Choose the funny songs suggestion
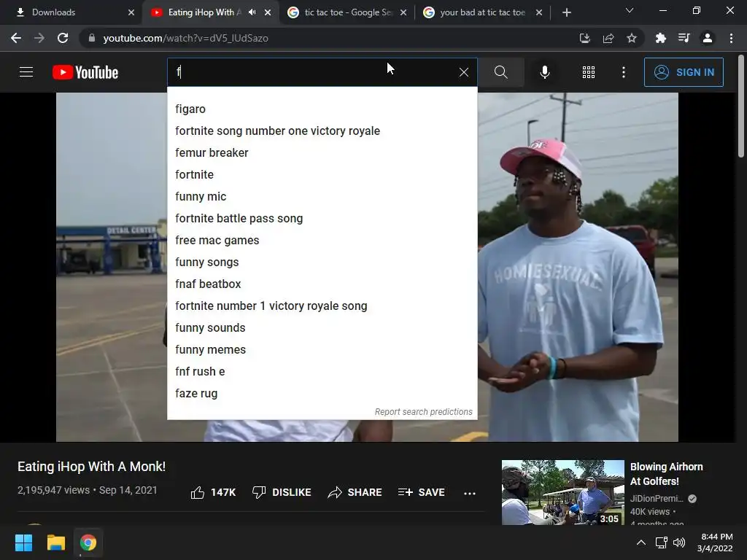 point(322,262)
